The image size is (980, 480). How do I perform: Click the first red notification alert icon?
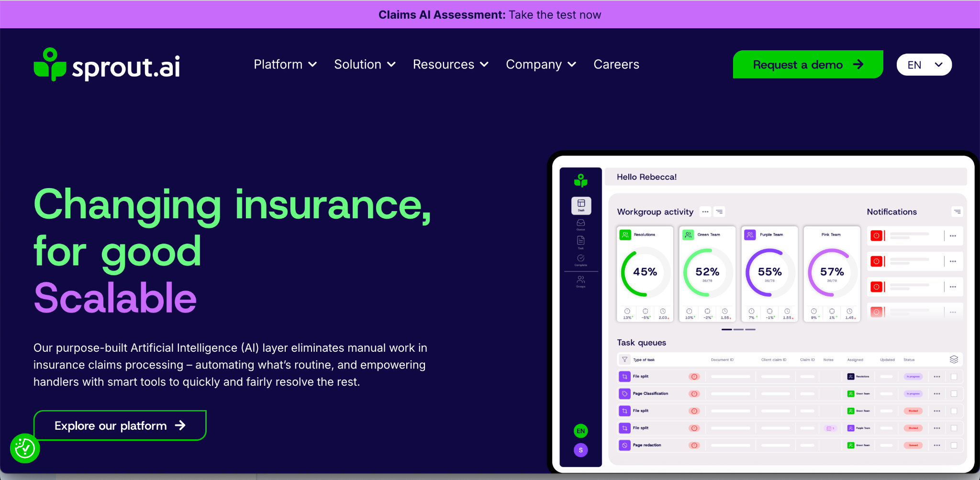876,235
